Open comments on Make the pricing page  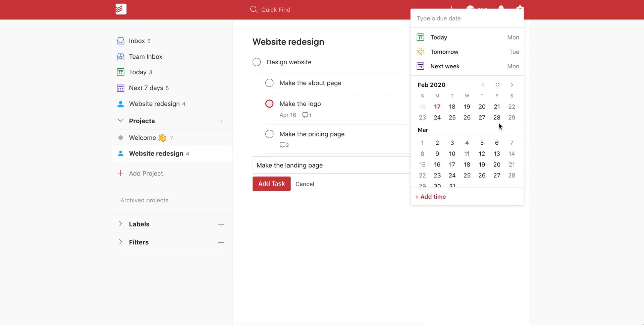tap(284, 145)
